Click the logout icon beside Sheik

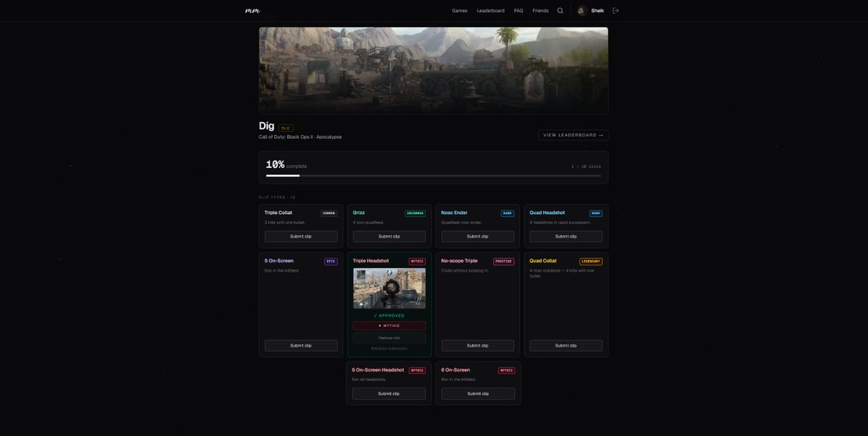tap(616, 11)
